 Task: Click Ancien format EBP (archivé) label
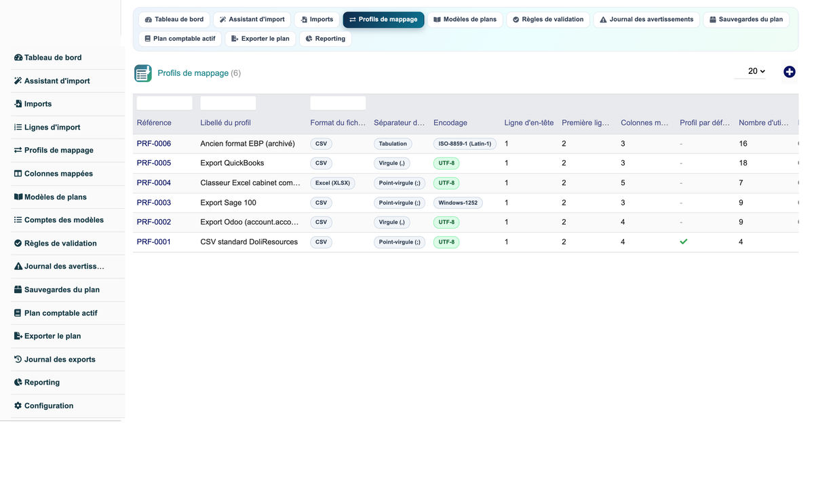(x=248, y=144)
